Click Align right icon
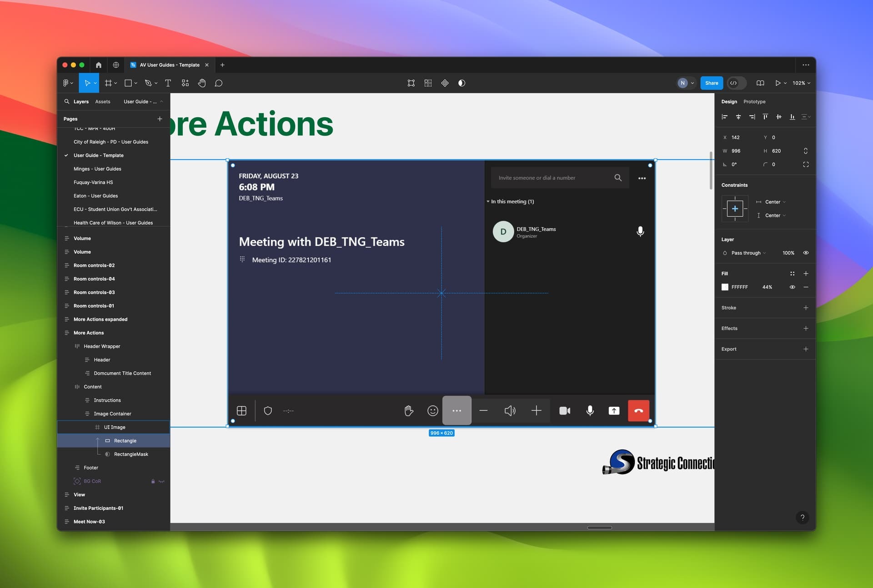873x588 pixels. point(752,117)
